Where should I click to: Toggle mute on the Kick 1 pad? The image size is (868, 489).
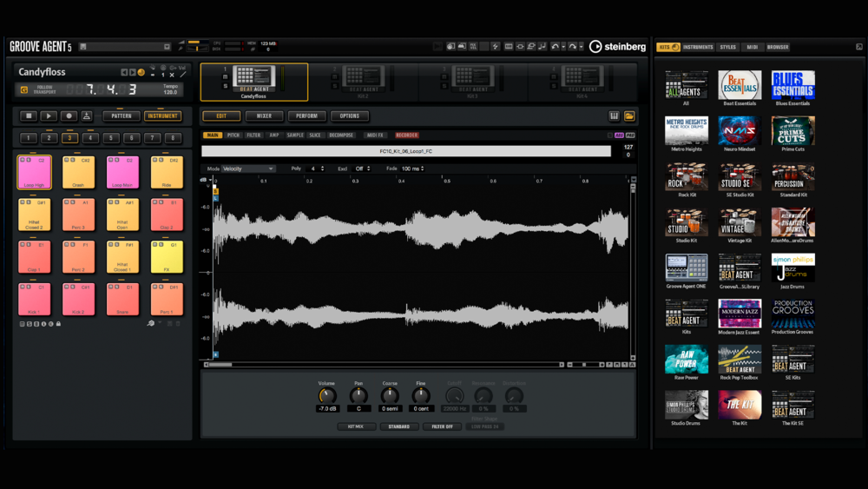point(23,287)
